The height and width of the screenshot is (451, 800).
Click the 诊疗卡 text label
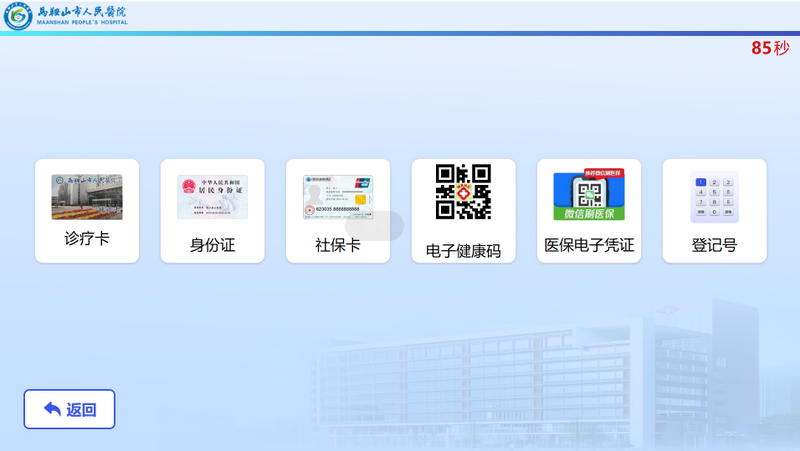pyautogui.click(x=87, y=240)
